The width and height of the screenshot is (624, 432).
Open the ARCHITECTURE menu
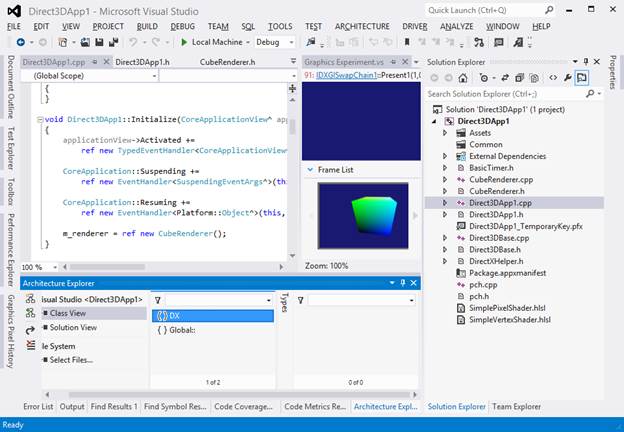coord(362,26)
